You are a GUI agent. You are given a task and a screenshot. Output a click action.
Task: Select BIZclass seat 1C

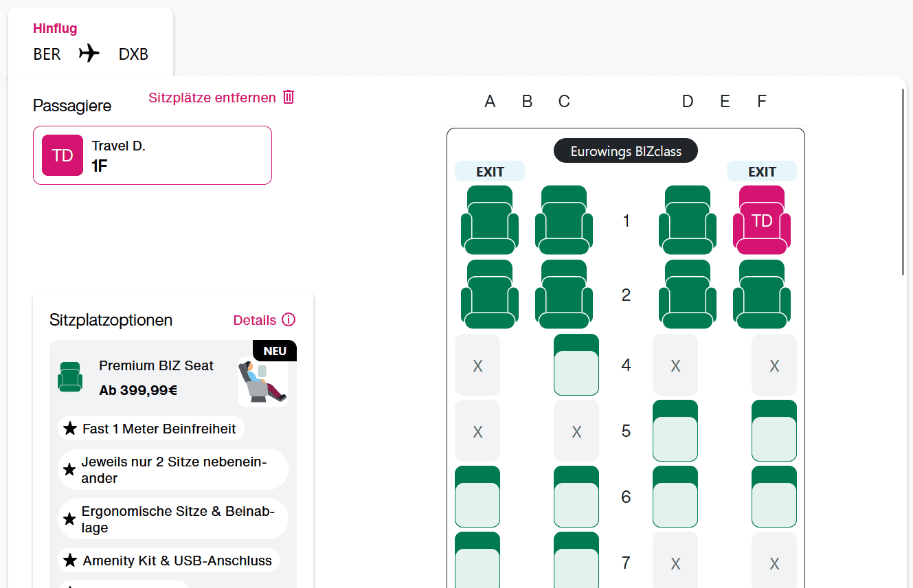click(x=563, y=220)
